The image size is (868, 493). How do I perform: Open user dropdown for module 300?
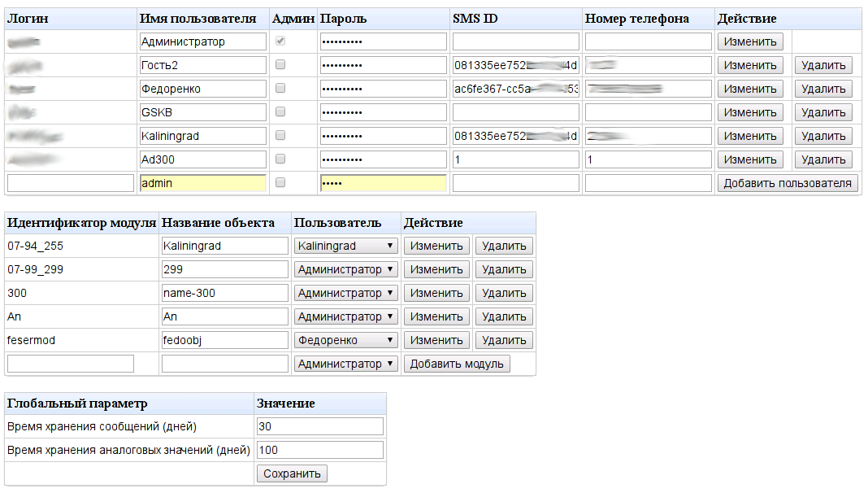point(345,293)
